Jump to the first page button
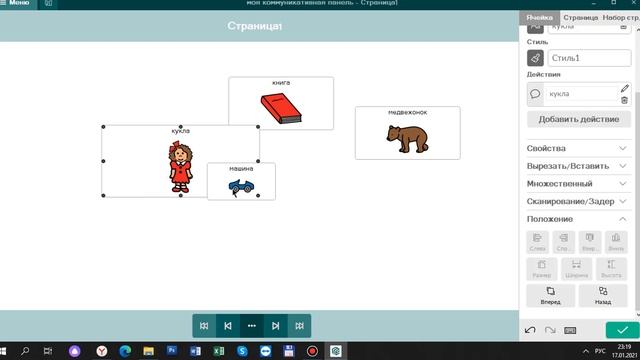Screen dimensions: 640x360 tap(204, 326)
